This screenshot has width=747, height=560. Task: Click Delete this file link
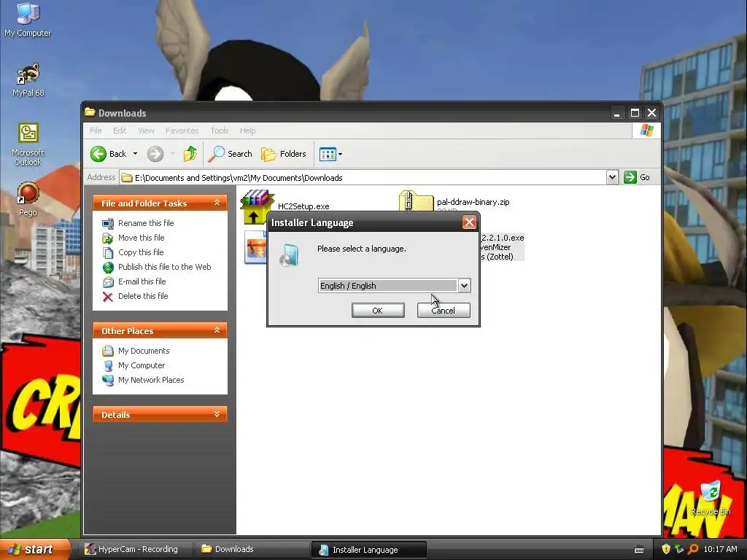click(143, 296)
